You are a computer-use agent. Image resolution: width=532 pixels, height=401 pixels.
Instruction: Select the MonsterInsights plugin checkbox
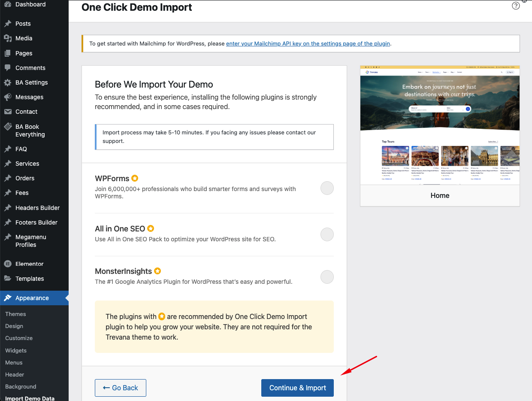pyautogui.click(x=327, y=277)
